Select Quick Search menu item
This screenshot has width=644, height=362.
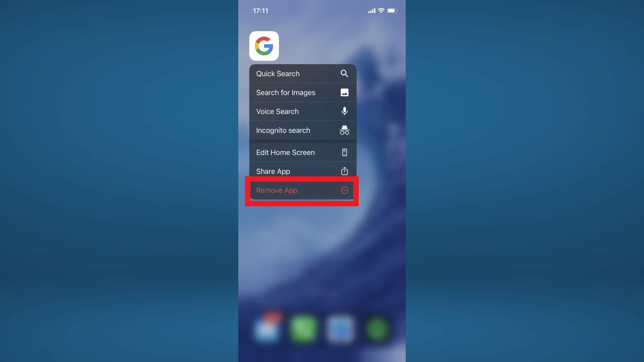(303, 73)
